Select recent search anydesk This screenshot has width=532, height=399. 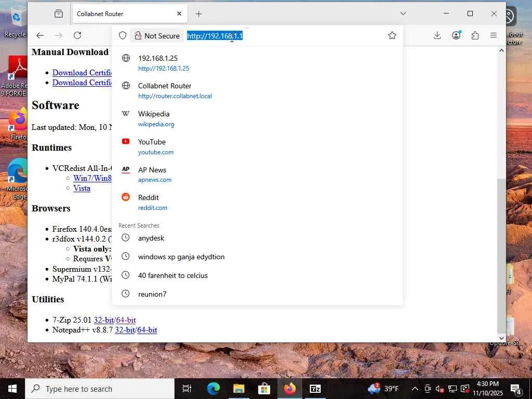(x=257, y=238)
